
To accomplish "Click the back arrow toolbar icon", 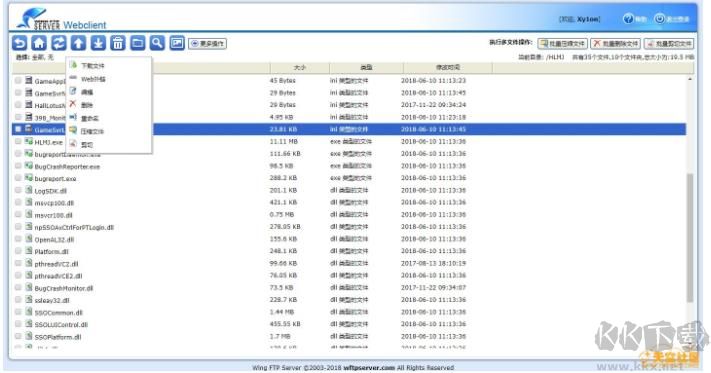I will click(x=19, y=43).
